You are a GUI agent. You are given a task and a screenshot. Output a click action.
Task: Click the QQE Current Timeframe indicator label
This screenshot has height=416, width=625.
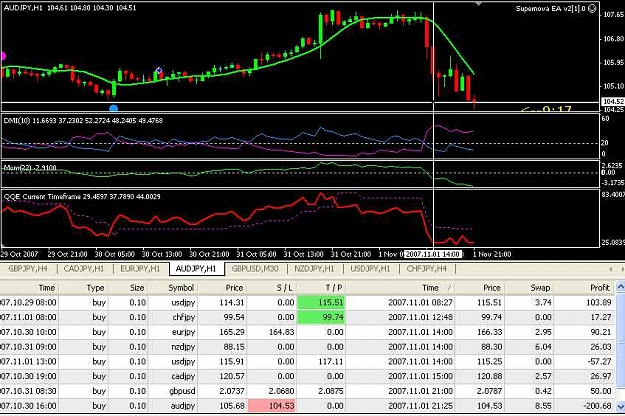[43, 196]
